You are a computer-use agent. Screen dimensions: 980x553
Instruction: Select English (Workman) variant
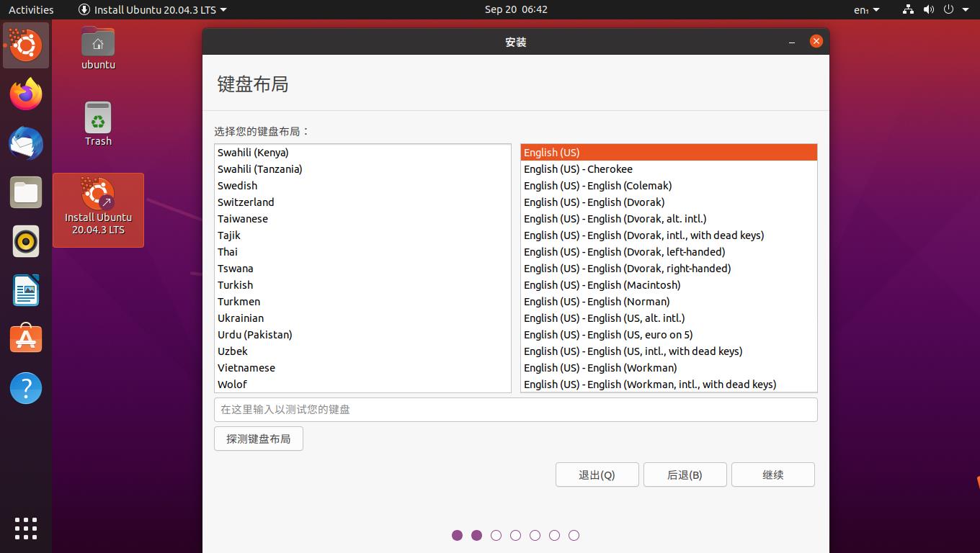pos(669,368)
